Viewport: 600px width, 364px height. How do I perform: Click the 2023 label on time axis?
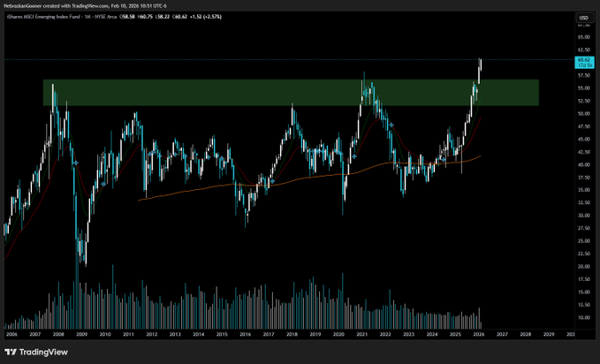coord(408,335)
